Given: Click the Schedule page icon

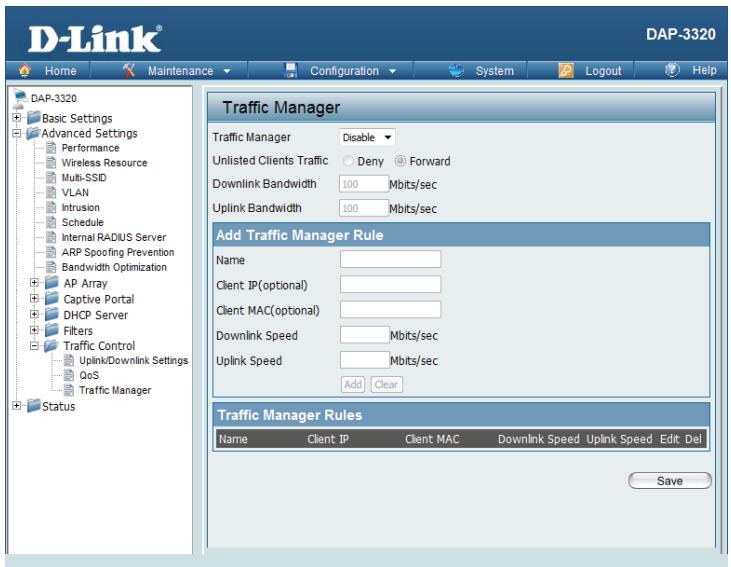Looking at the screenshot, I should 51,222.
